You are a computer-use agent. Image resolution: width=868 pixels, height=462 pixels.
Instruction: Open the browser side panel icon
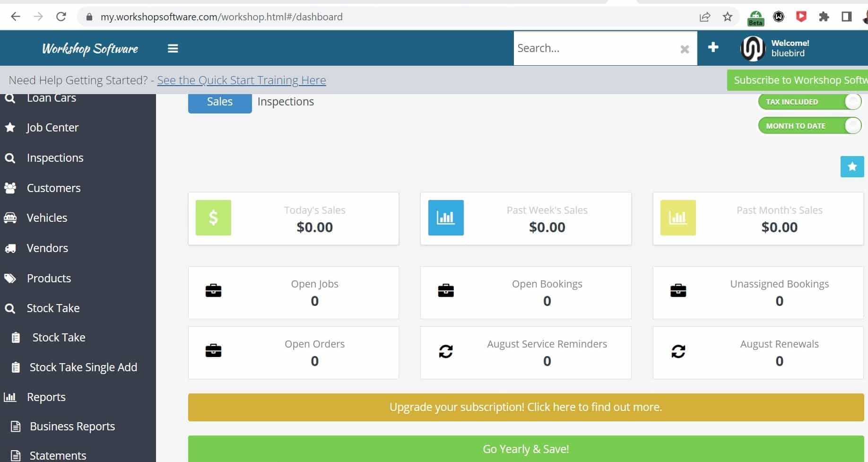pyautogui.click(x=847, y=17)
